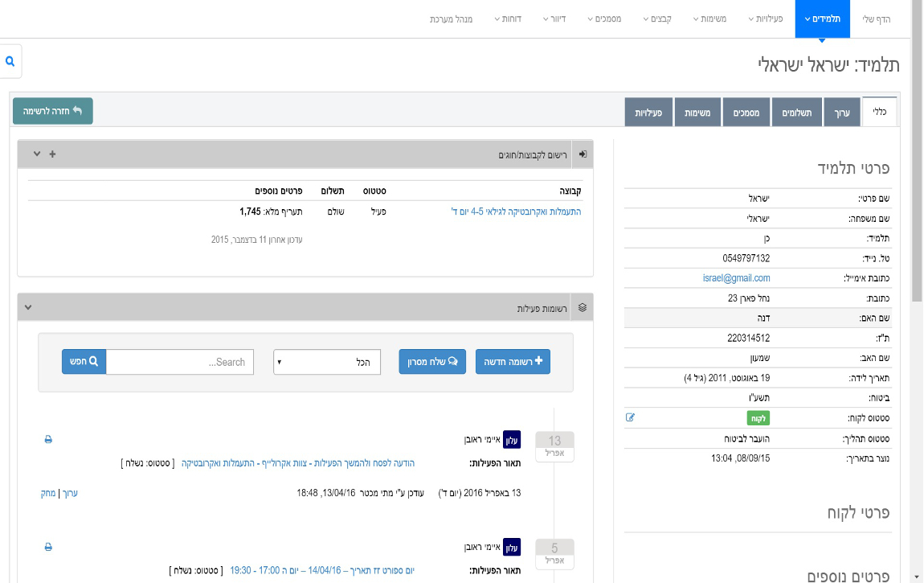The width and height of the screenshot is (924, 583).
Task: Print the 13 April activity record
Action: click(x=48, y=440)
